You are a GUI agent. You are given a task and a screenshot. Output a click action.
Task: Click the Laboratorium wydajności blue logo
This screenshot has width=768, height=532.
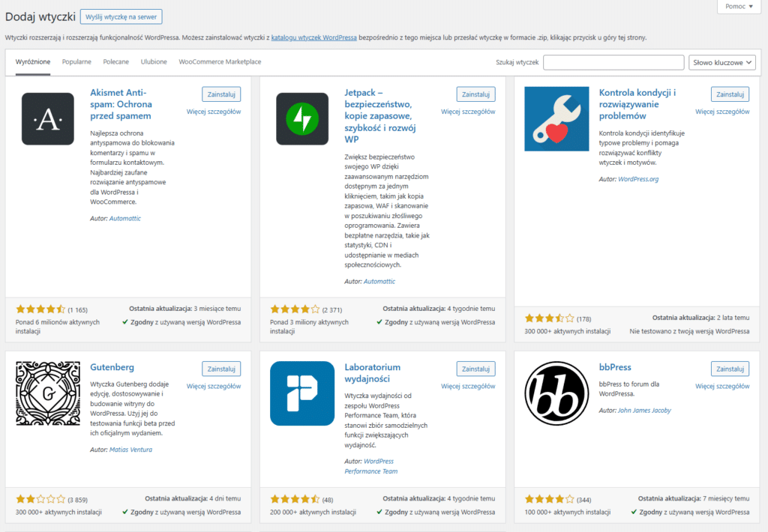pyautogui.click(x=302, y=393)
